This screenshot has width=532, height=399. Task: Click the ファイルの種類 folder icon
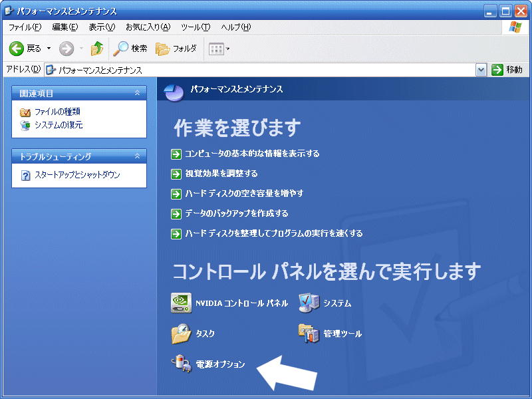(x=25, y=112)
